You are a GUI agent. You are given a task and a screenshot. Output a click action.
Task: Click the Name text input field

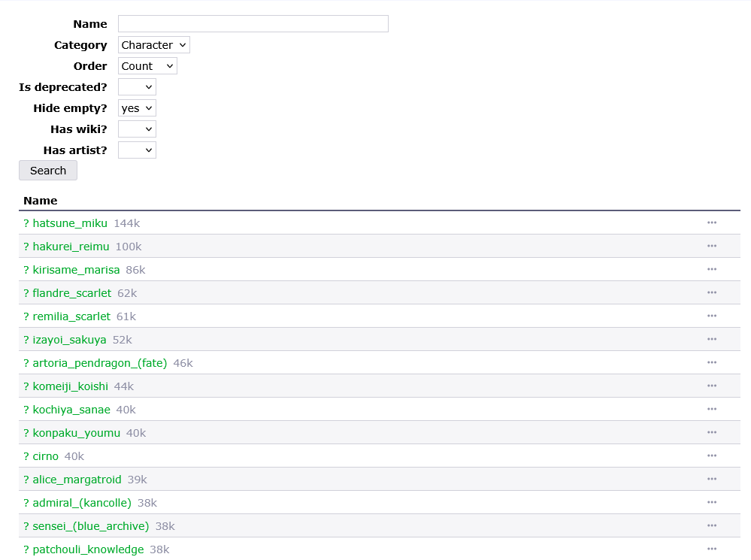tap(253, 24)
